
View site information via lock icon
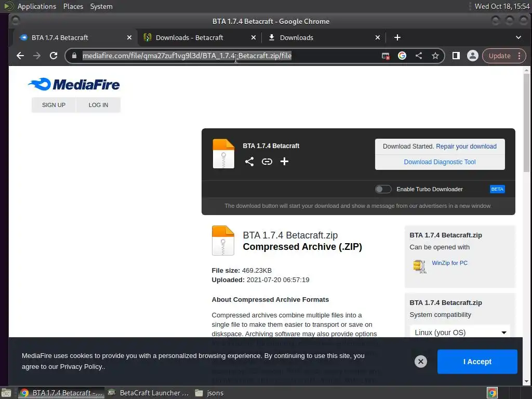click(x=74, y=56)
